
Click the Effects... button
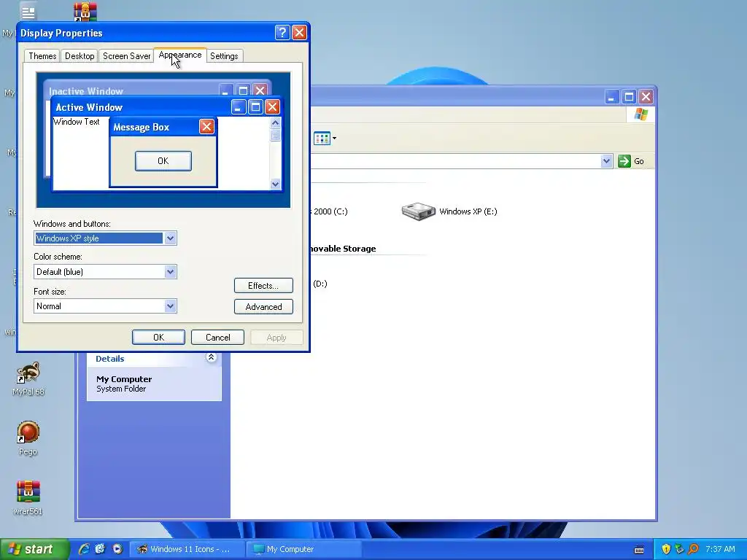pos(263,286)
